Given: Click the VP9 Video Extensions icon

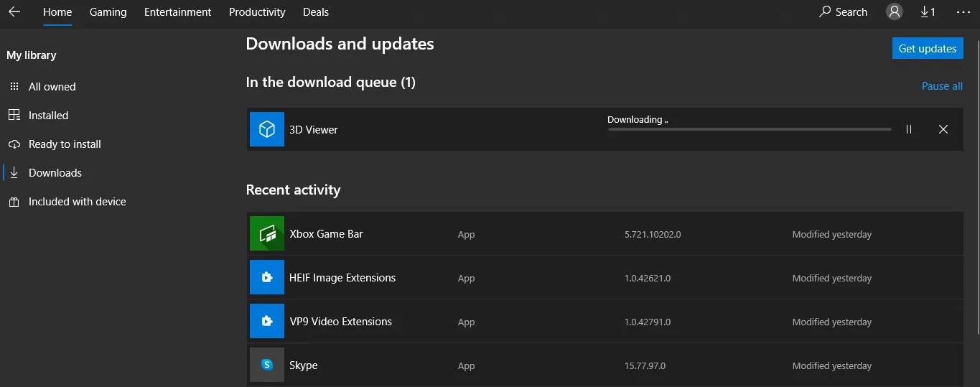Looking at the screenshot, I should point(267,322).
